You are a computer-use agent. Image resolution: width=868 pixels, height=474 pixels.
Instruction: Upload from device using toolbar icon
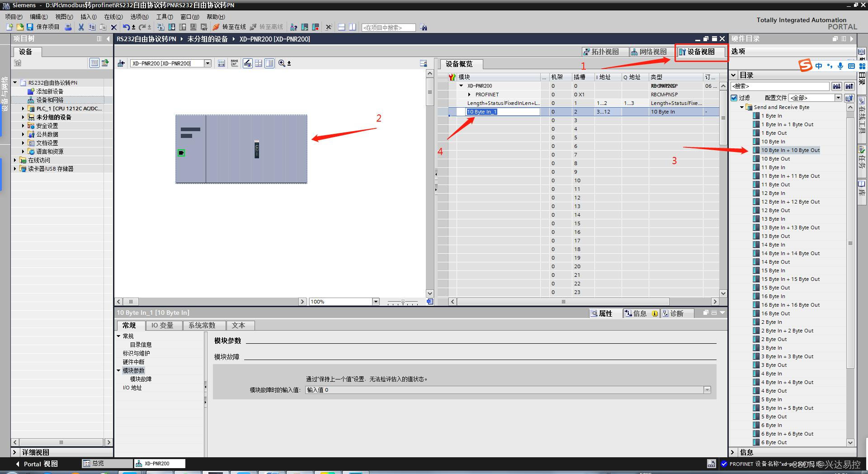coord(183,27)
